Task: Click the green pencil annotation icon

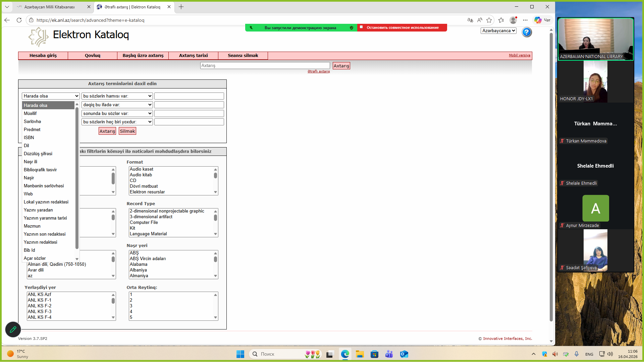Action: [13, 329]
